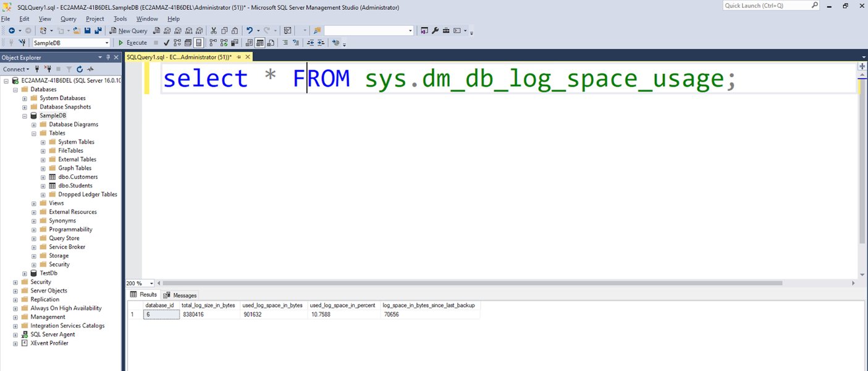This screenshot has width=868, height=371.
Task: Click result cell with value 901632
Action: coord(274,314)
